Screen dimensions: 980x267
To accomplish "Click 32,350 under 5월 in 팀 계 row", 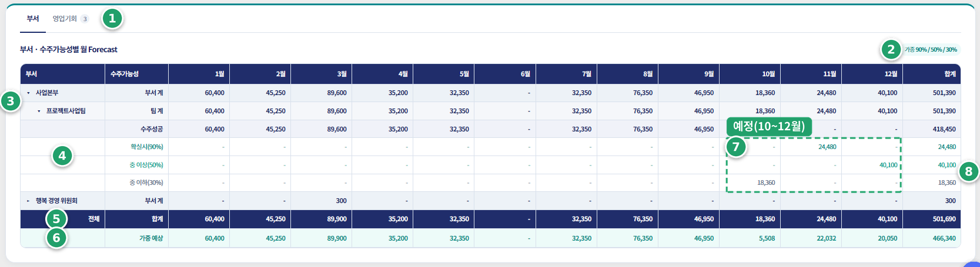I will 459,111.
